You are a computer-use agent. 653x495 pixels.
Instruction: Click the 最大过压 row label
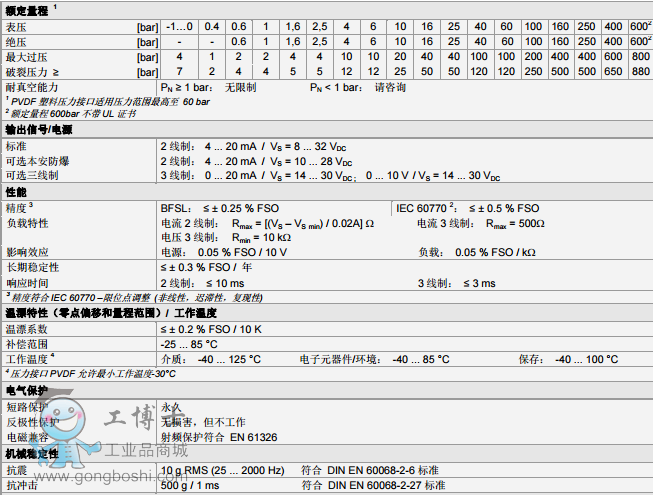click(x=26, y=57)
